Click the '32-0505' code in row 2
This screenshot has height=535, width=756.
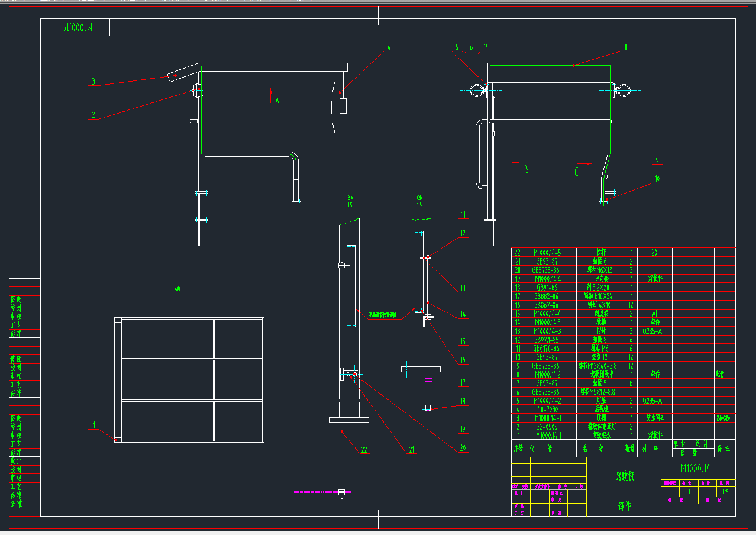(547, 427)
